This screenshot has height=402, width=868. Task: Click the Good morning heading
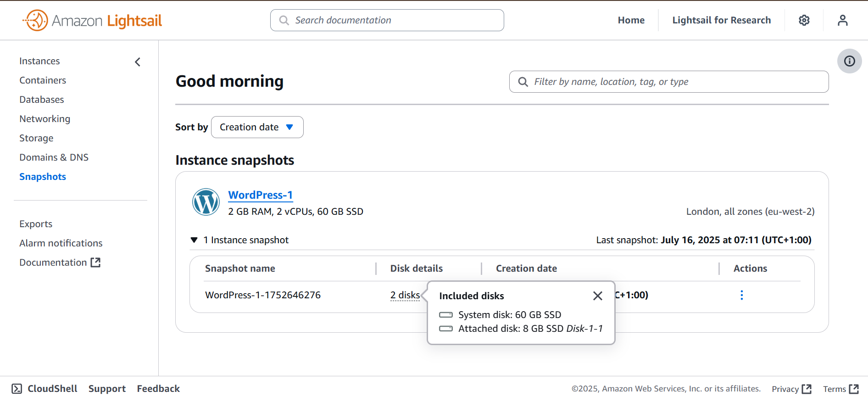(x=230, y=81)
